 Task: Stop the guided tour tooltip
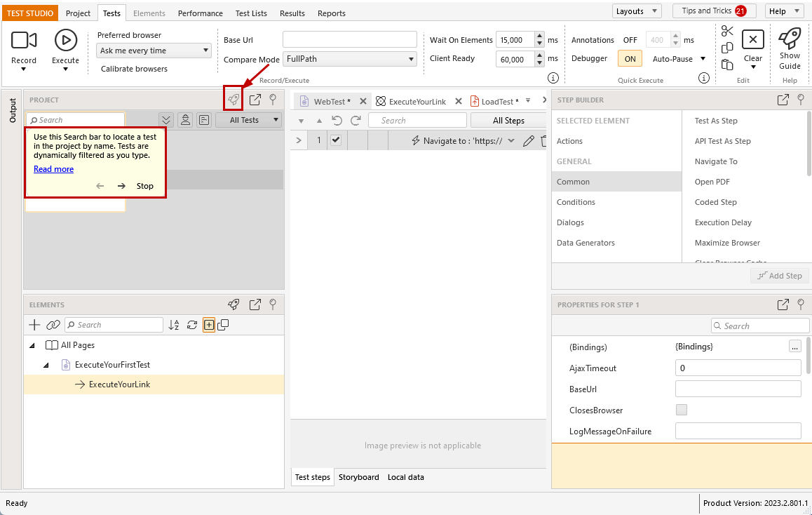[x=145, y=186]
